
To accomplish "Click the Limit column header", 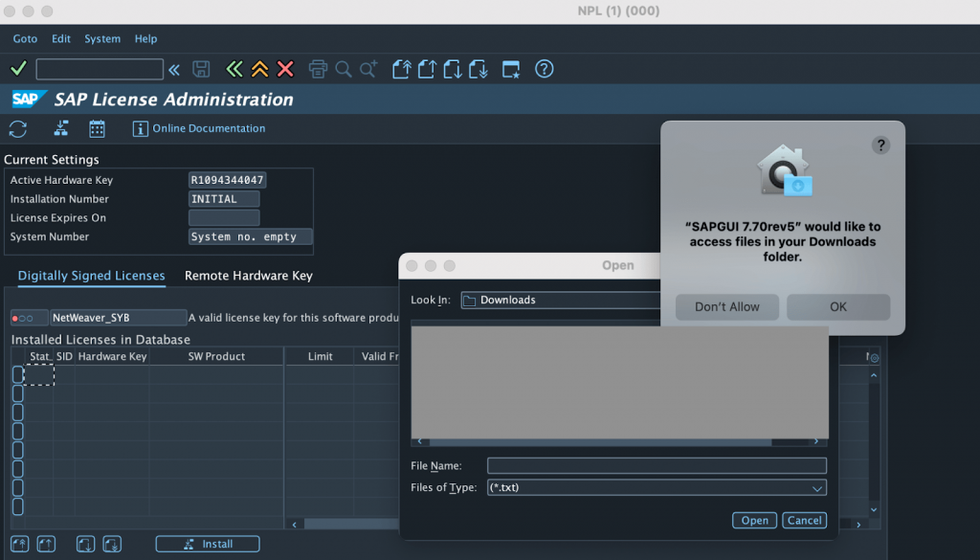I will click(x=320, y=356).
